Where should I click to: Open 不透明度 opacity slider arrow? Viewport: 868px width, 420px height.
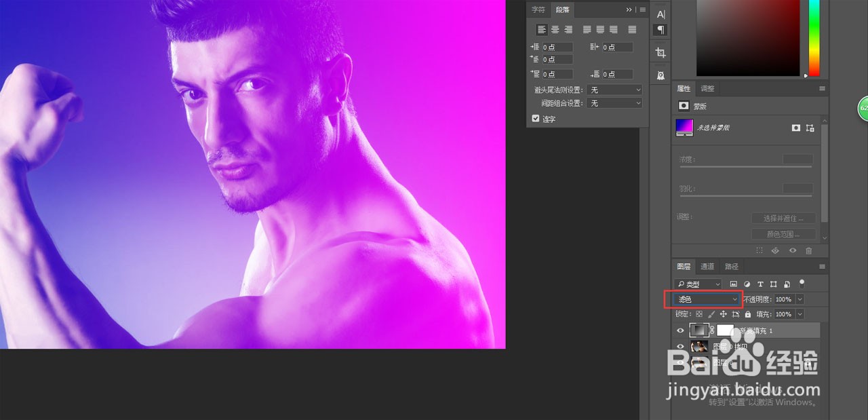800,299
